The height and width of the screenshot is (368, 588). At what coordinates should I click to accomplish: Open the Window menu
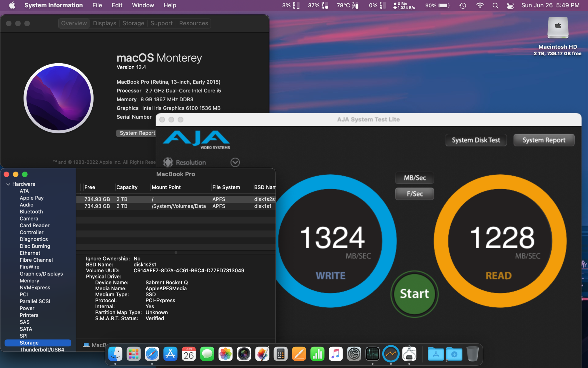pyautogui.click(x=143, y=5)
